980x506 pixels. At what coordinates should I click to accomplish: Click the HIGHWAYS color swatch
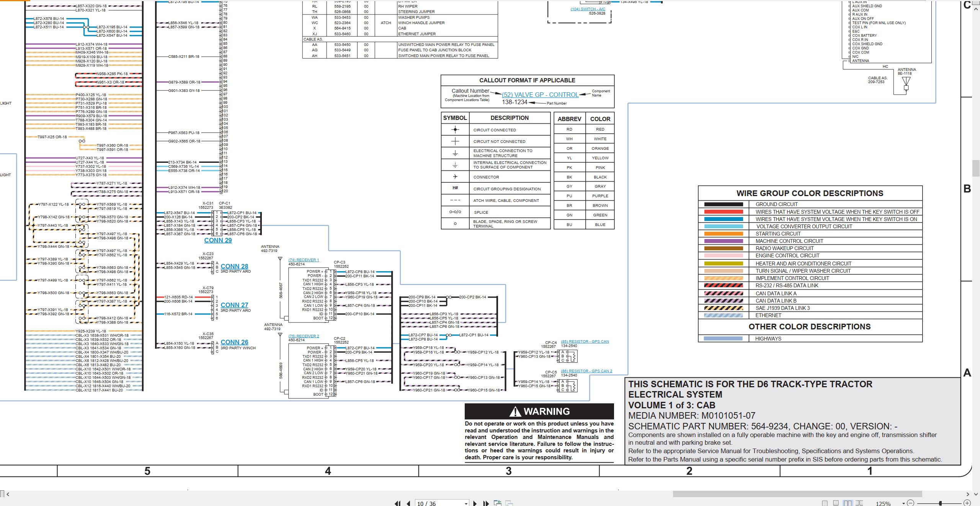(723, 339)
